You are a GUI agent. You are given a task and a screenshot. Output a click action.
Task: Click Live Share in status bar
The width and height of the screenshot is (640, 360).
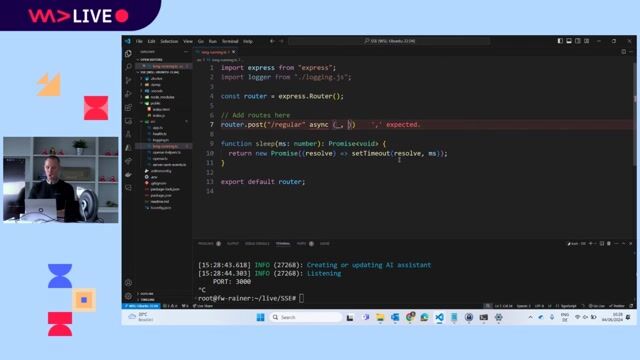(203, 306)
